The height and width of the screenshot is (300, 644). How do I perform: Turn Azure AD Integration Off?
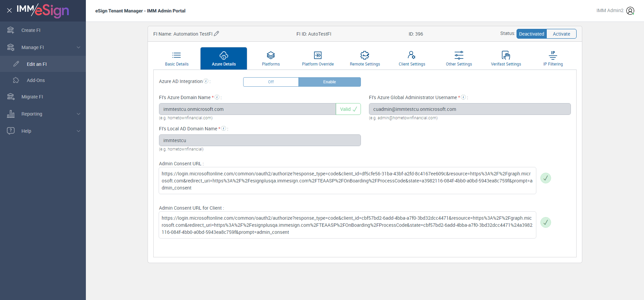point(271,82)
